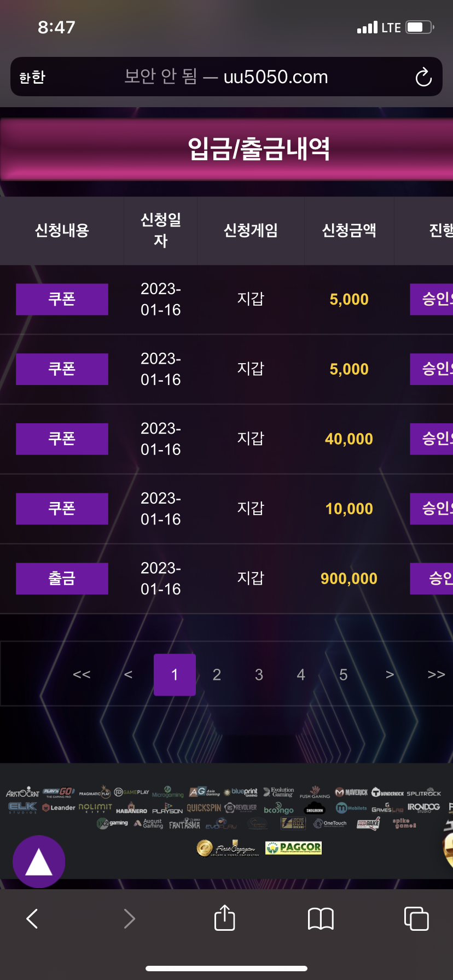Tap the PAGCOR logo in footer
Screen dimensions: 453x980
pos(293,848)
